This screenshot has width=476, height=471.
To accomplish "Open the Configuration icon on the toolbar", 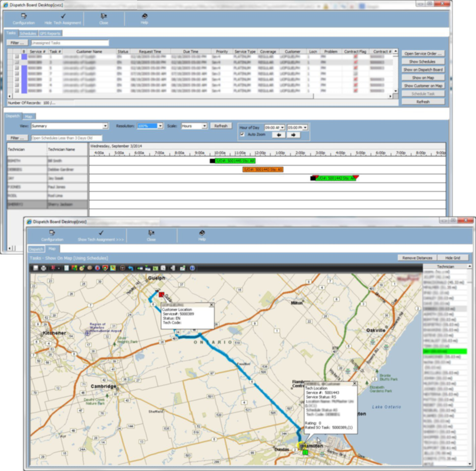I will [x=23, y=18].
